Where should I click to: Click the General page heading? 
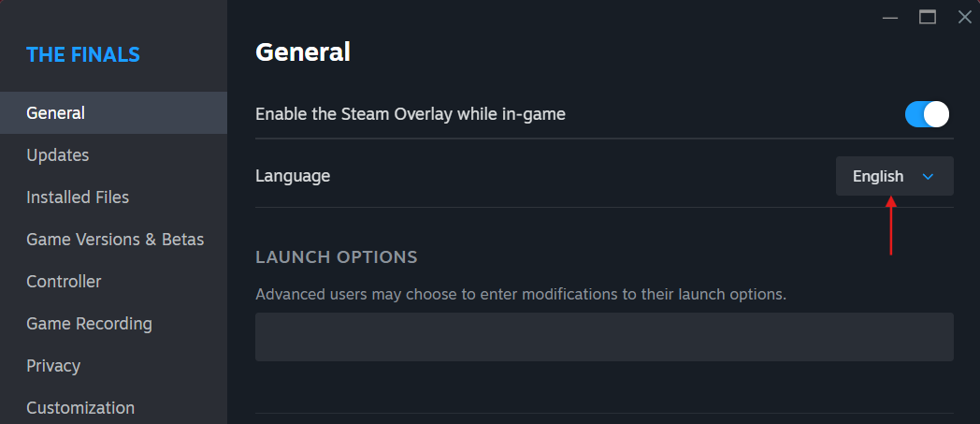[x=303, y=52]
